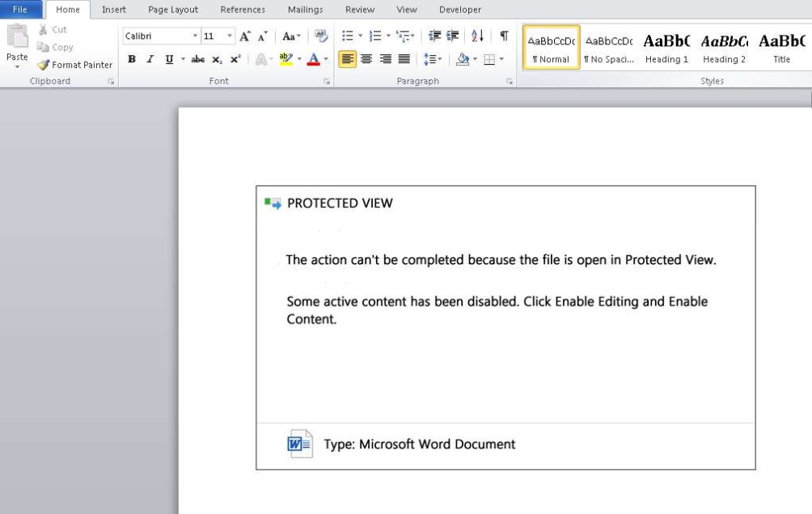Click the Clear Formatting icon
Image resolution: width=812 pixels, height=514 pixels.
point(322,36)
